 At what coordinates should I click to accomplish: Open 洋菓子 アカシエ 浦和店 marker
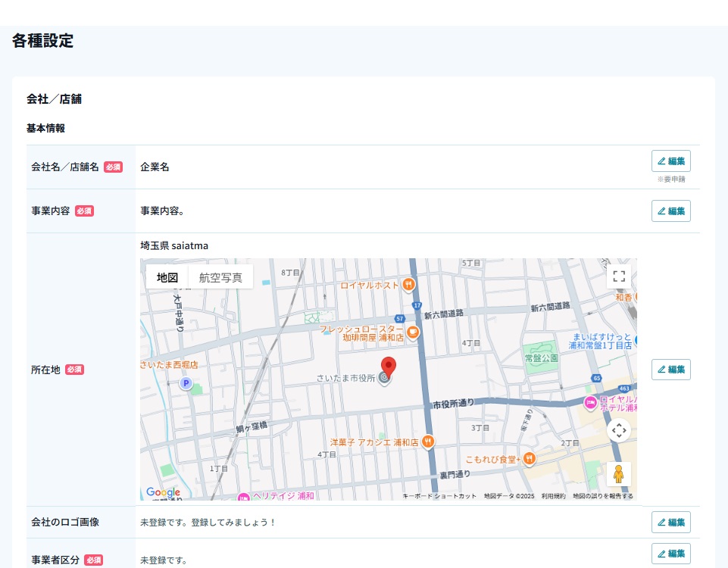pos(428,442)
